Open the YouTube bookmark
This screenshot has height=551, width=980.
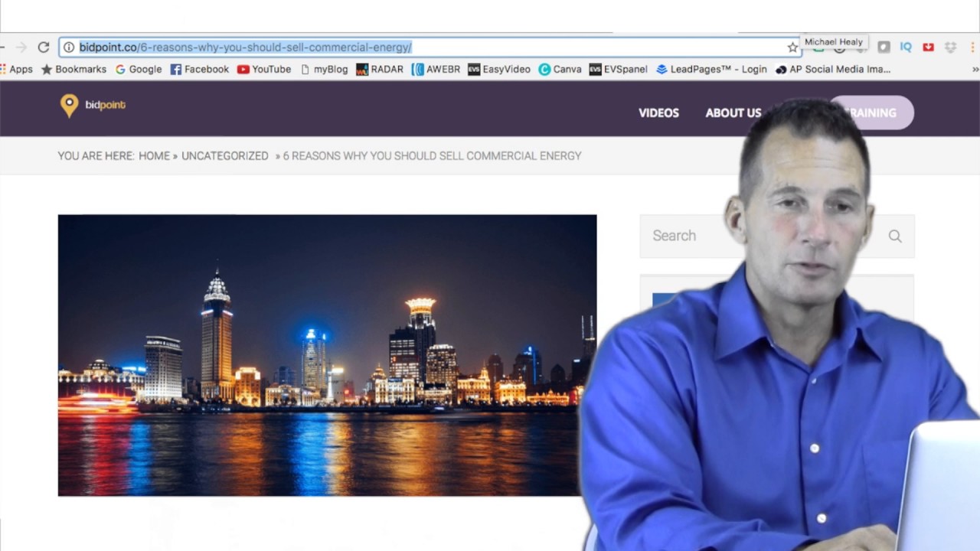point(264,70)
